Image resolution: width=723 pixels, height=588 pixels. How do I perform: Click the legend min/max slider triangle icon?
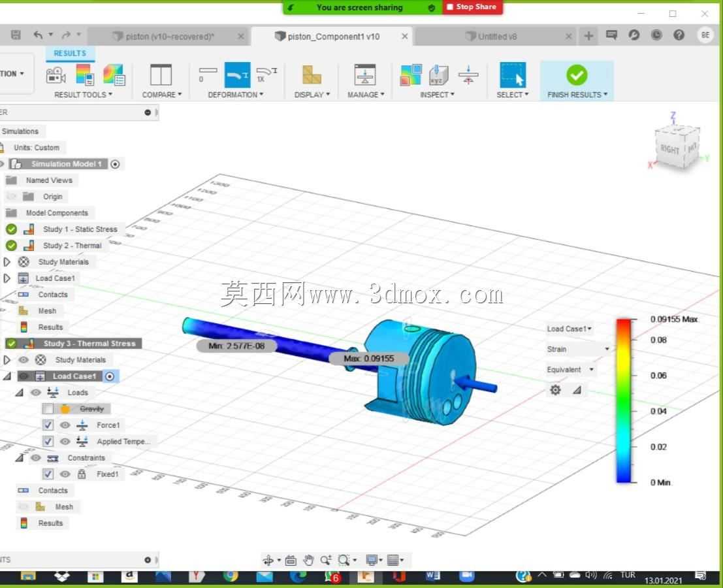[x=577, y=390]
